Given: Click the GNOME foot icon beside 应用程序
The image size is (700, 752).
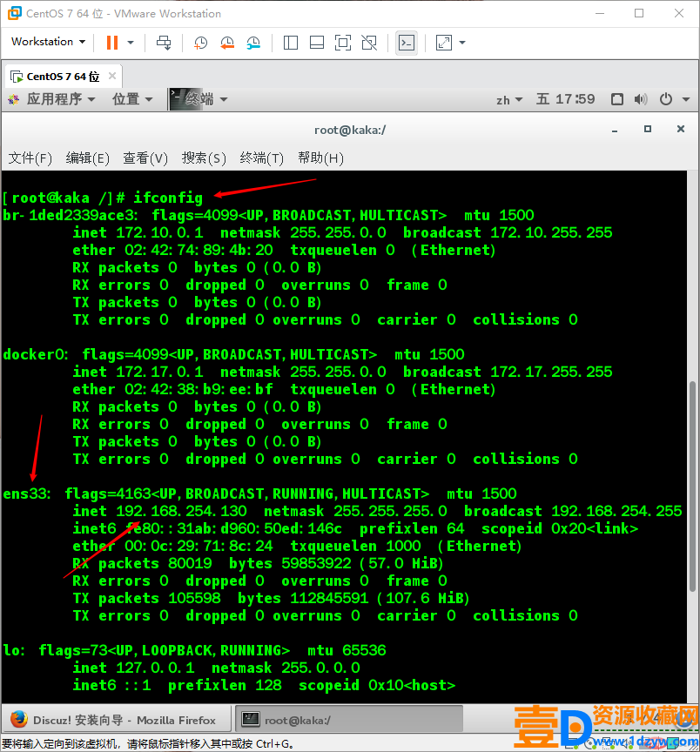Looking at the screenshot, I should coord(14,100).
